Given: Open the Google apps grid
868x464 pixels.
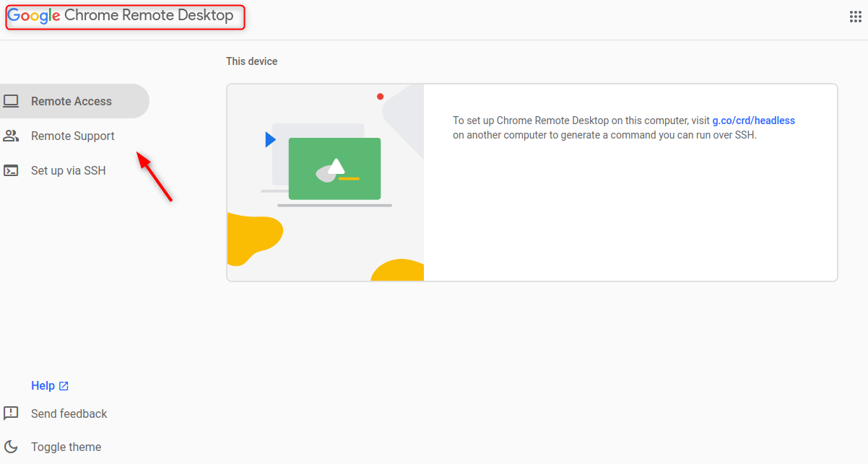Looking at the screenshot, I should [x=855, y=15].
